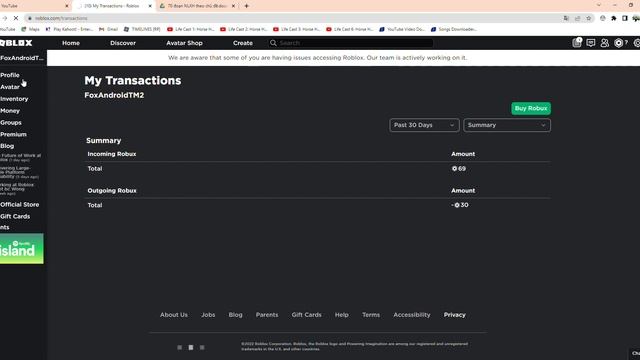The image size is (640, 360).
Task: Click the translate page icon
Action: 566,18
